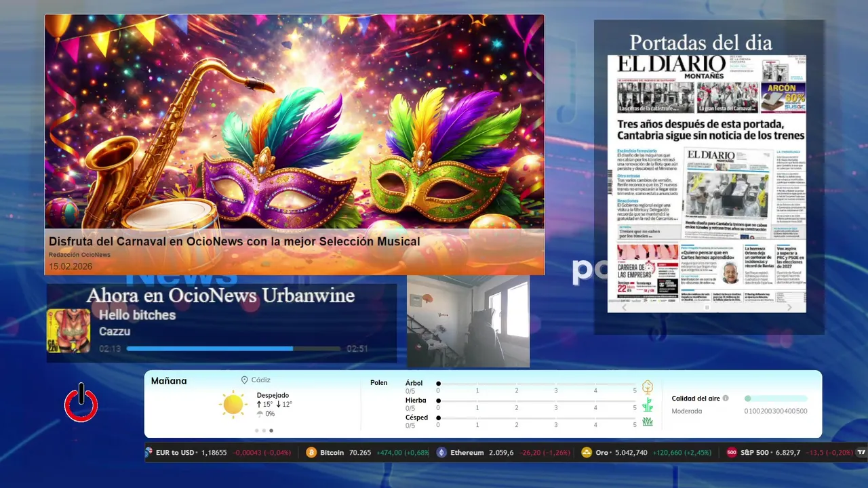
Task: Click the Moderada air quality label
Action: coord(687,411)
